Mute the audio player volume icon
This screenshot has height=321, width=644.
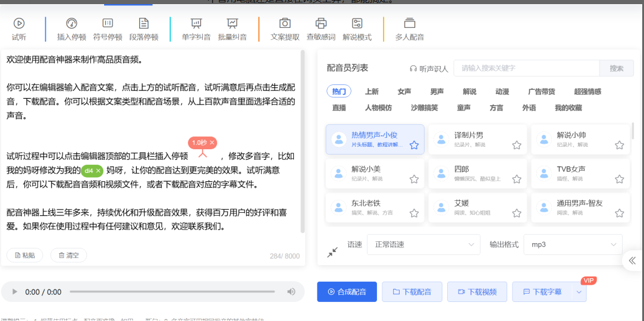(x=291, y=292)
